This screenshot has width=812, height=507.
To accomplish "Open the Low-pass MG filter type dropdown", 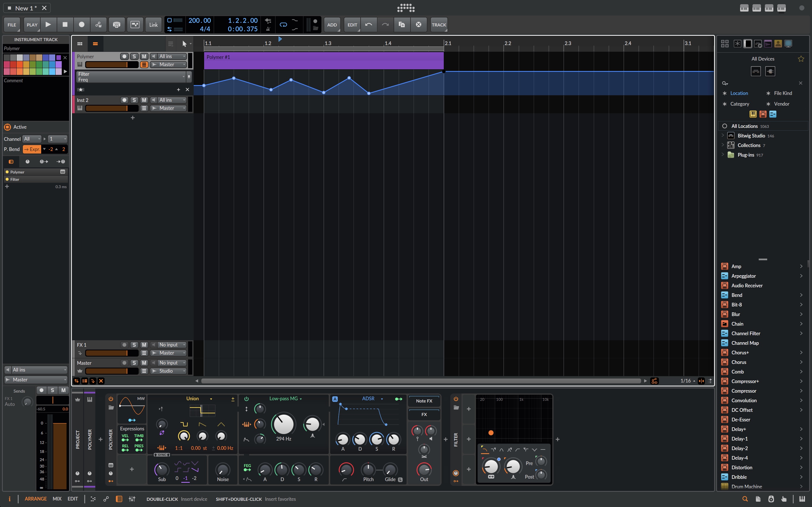I will [285, 399].
